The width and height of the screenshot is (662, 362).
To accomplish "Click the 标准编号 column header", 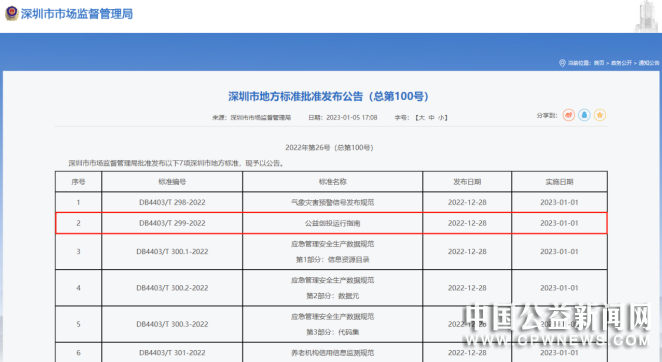I will 172,182.
